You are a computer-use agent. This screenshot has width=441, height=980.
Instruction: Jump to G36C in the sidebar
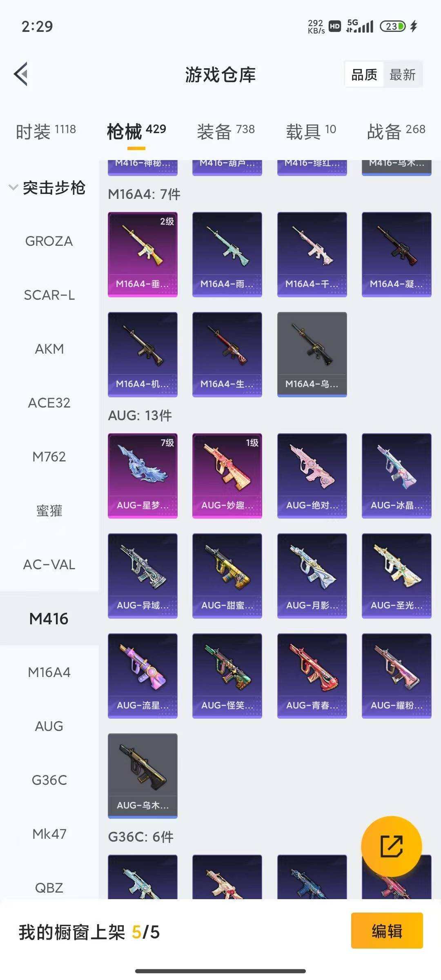pos(49,780)
